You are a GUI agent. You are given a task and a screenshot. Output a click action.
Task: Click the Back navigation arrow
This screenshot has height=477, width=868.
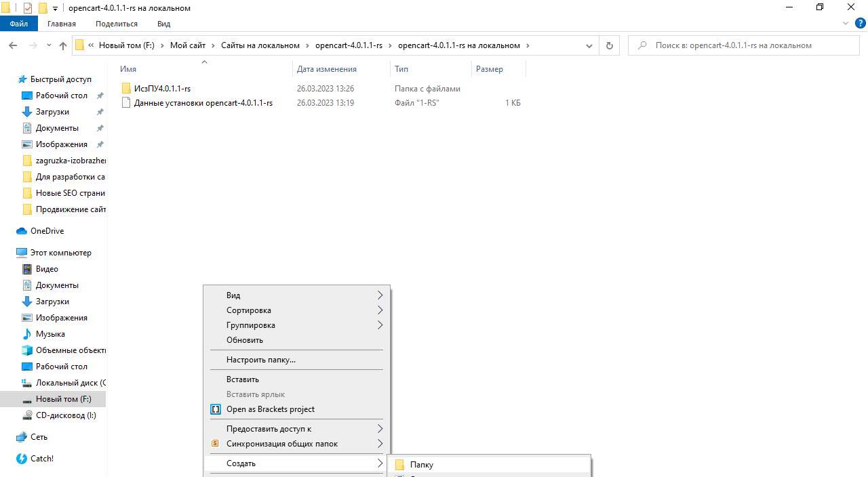(13, 45)
